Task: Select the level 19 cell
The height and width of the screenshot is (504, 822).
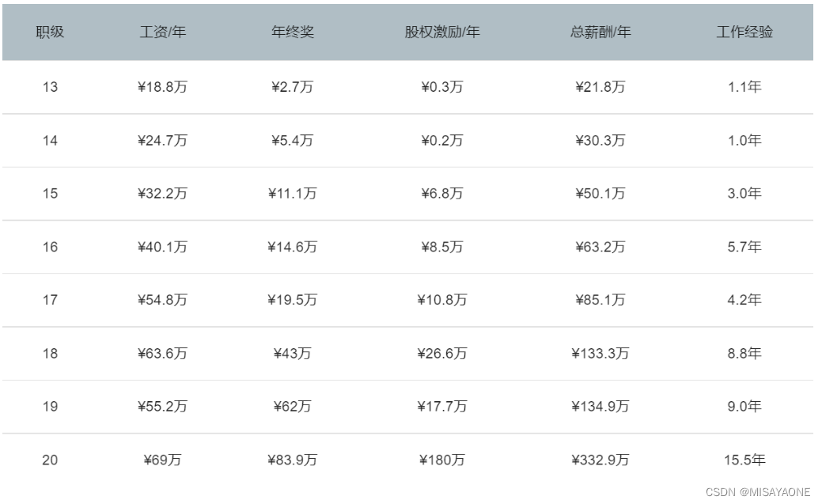Action: coord(50,407)
